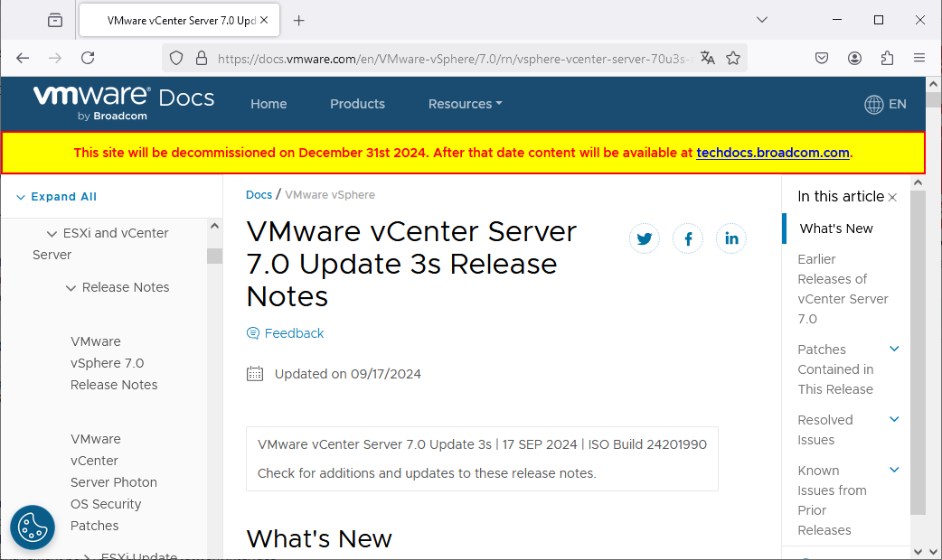The width and height of the screenshot is (942, 560).
Task: Collapse the Release Notes tree node
Action: pyautogui.click(x=71, y=288)
